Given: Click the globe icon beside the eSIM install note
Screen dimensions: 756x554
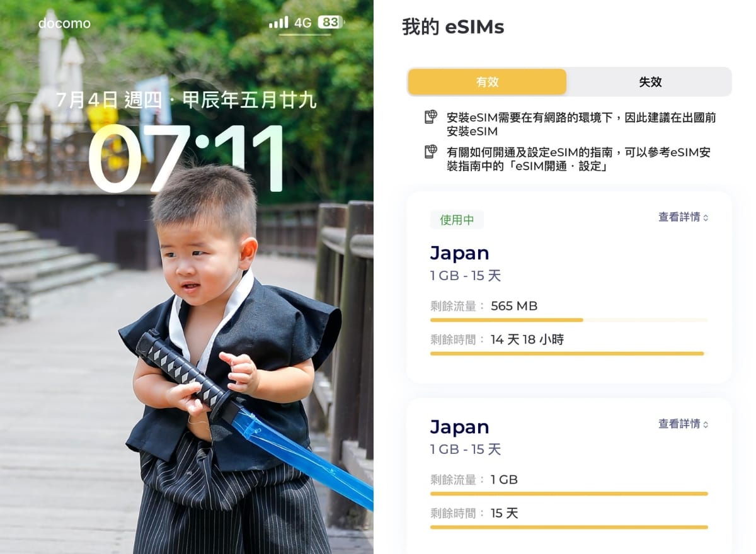Looking at the screenshot, I should (x=431, y=116).
